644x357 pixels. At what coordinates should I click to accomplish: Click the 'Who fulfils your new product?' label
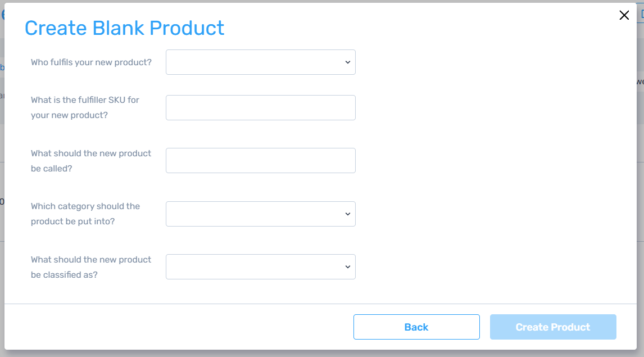pos(91,62)
